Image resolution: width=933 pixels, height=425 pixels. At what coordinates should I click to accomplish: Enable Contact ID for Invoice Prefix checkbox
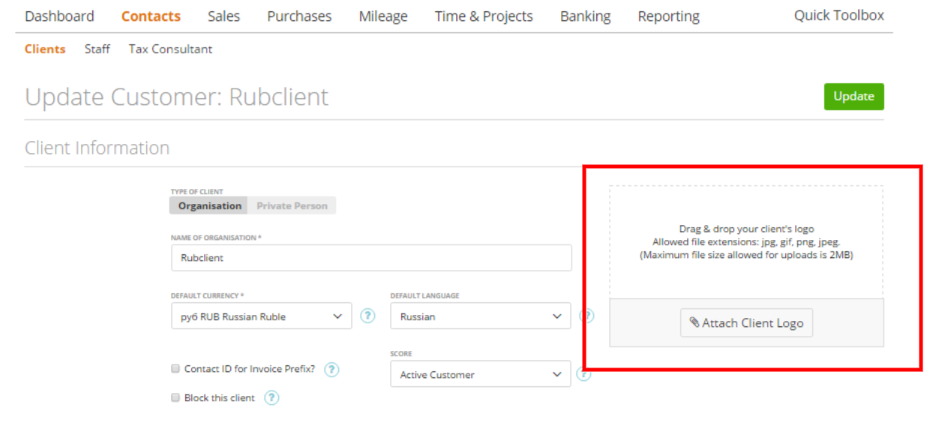(176, 369)
